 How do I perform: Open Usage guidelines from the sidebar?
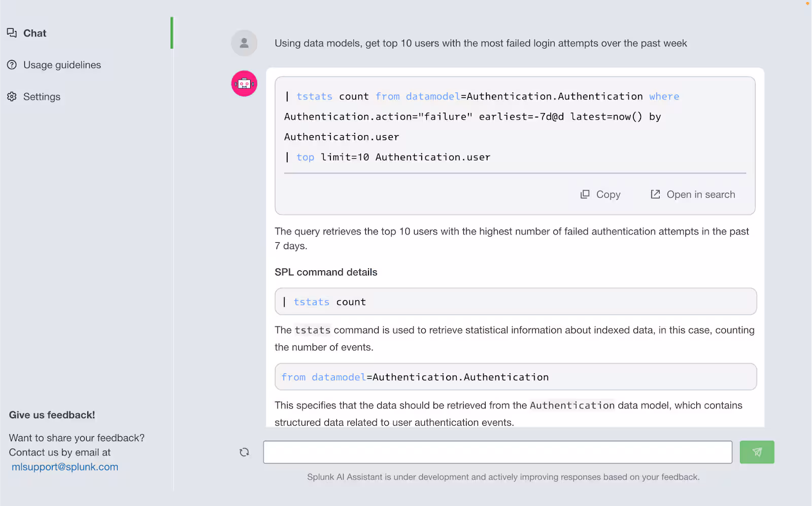(x=62, y=65)
